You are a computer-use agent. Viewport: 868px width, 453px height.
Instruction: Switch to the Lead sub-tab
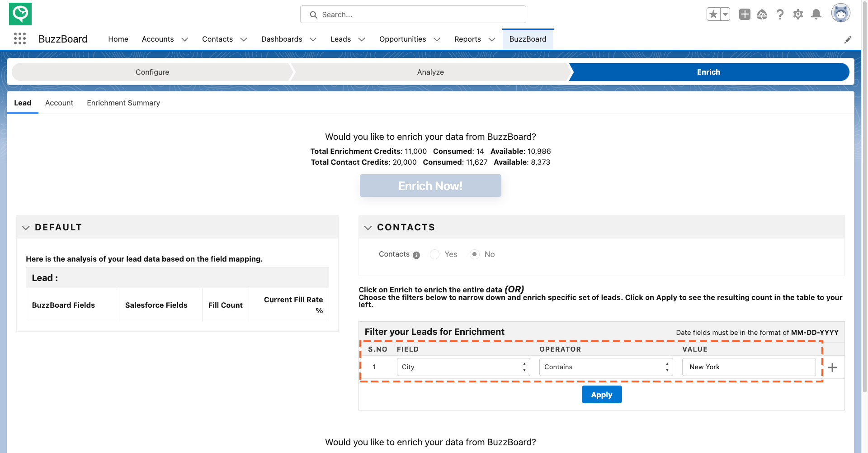pos(23,103)
